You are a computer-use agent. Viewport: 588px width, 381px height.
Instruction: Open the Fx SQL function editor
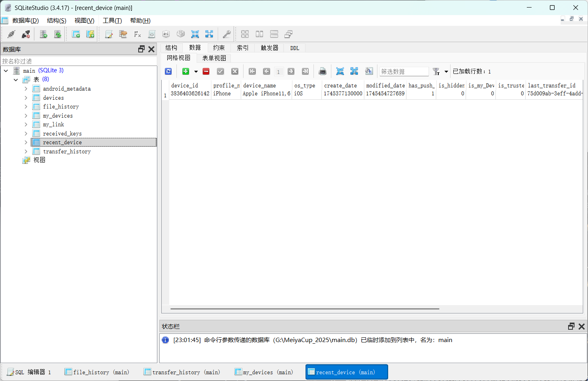(137, 34)
